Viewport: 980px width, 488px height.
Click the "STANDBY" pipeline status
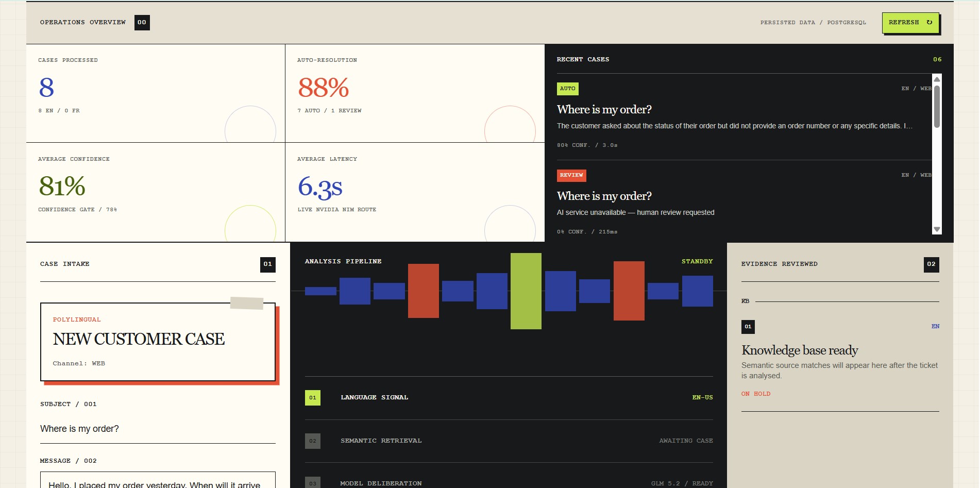click(x=697, y=262)
